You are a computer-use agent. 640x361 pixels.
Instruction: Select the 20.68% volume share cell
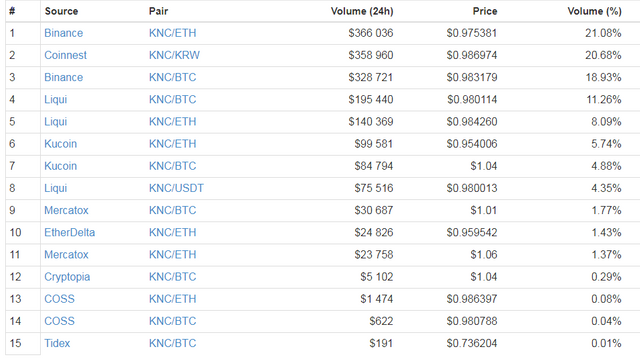603,55
